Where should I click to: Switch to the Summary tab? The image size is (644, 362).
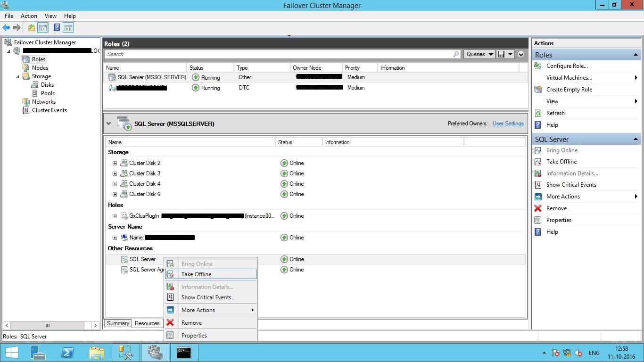click(x=118, y=323)
